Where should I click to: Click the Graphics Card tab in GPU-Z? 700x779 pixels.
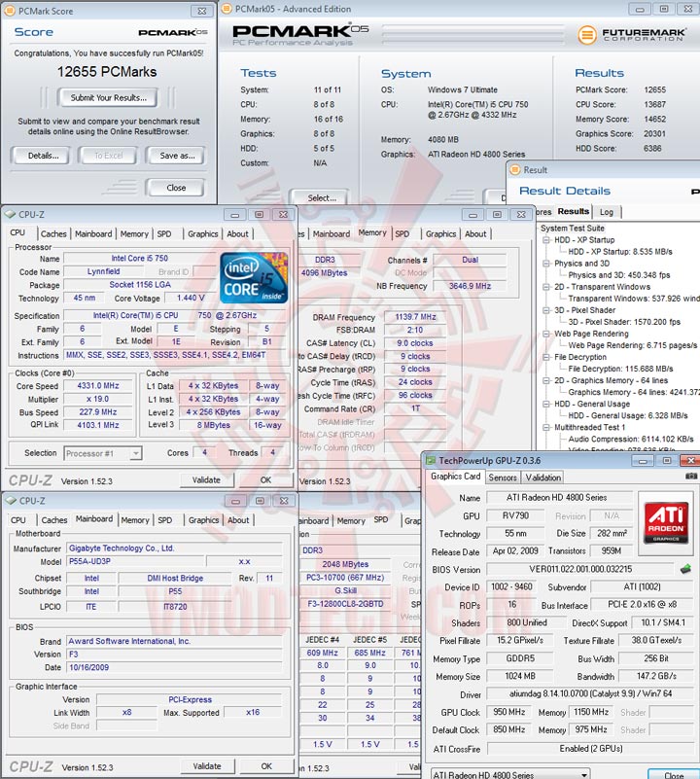455,477
